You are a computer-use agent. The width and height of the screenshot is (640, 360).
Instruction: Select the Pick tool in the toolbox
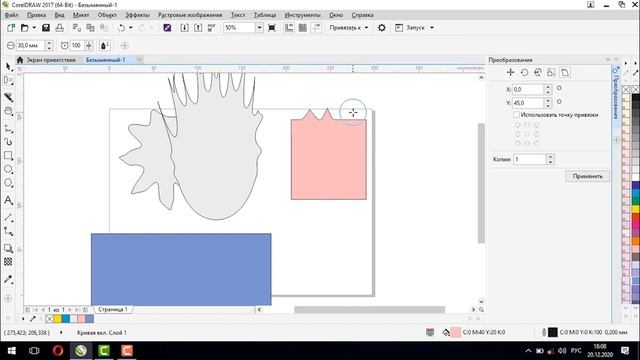(x=9, y=67)
